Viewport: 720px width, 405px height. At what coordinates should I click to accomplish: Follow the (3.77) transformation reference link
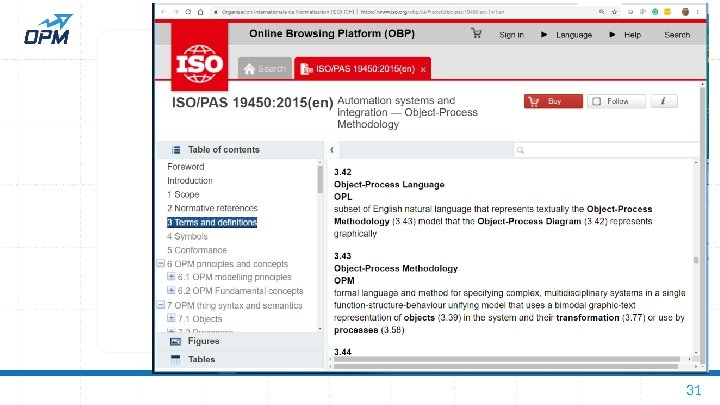[x=633, y=318]
